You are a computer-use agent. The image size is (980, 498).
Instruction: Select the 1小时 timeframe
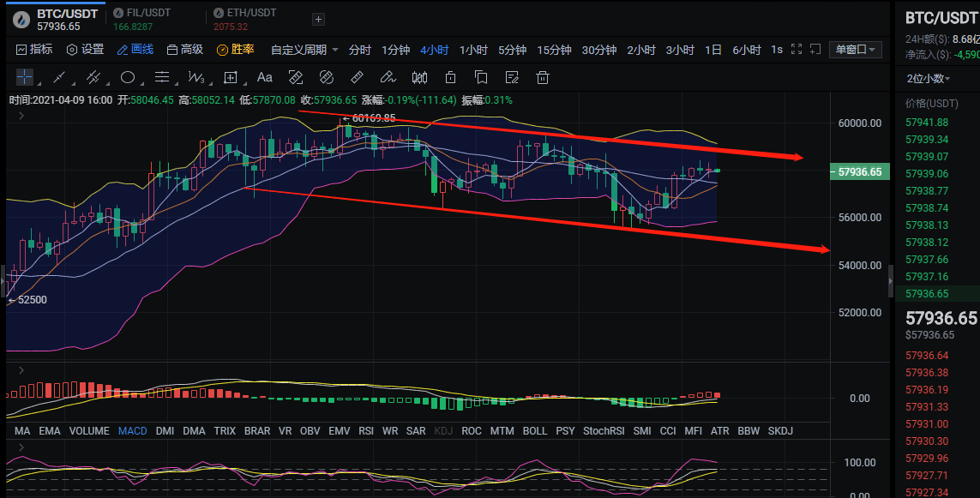click(473, 50)
